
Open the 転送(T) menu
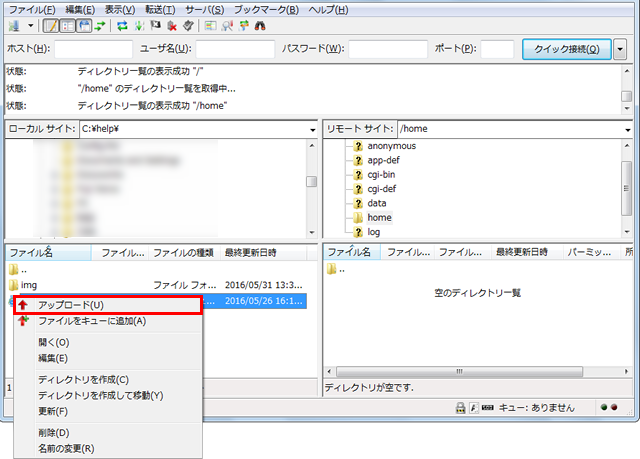[160, 9]
